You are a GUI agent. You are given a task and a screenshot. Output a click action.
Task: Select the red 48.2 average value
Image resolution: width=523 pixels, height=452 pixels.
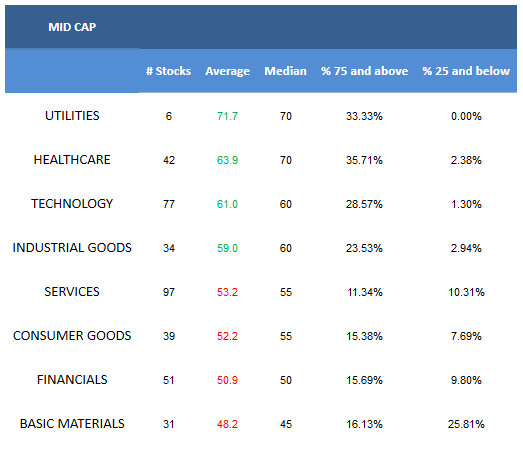[x=227, y=424]
